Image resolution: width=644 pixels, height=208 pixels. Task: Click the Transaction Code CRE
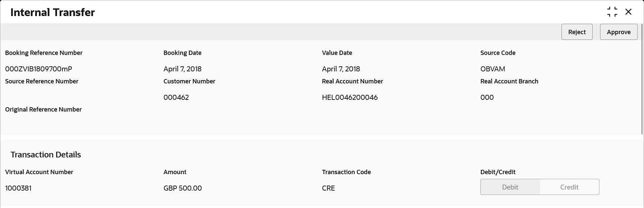pos(328,188)
